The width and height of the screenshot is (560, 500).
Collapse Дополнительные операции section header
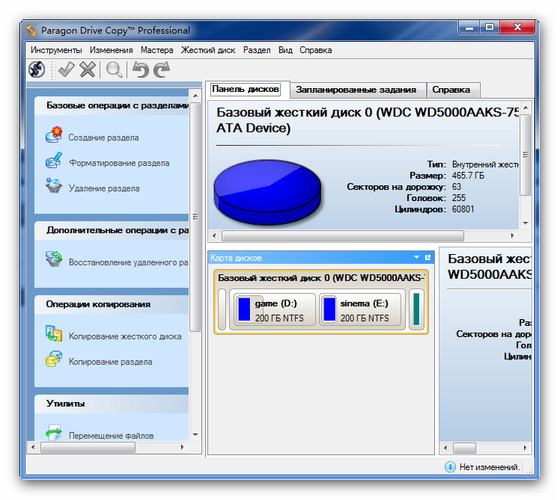point(111,230)
